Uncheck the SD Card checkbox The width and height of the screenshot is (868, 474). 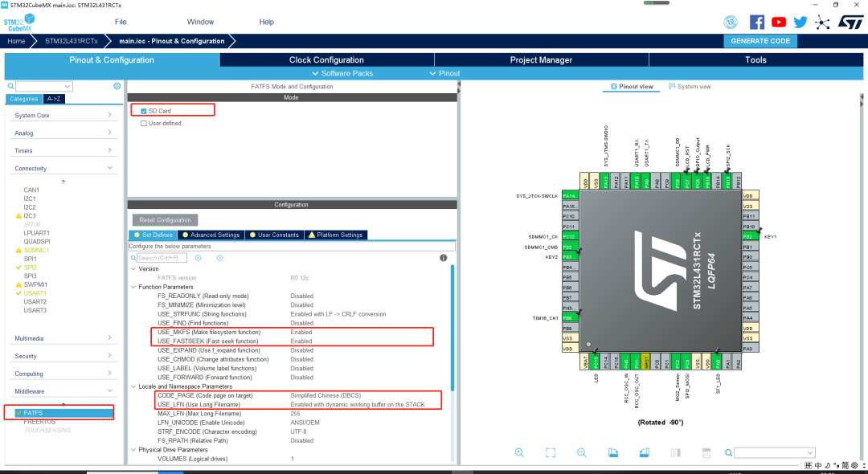tap(144, 111)
